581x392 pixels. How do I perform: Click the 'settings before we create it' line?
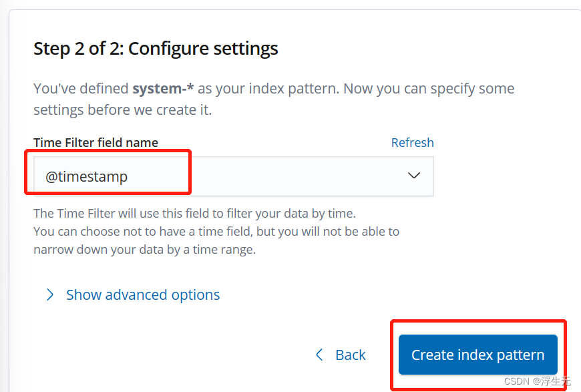tap(122, 109)
